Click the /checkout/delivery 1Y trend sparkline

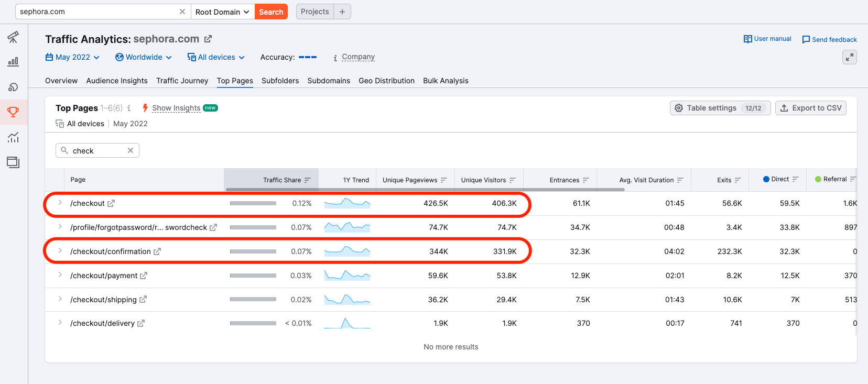347,323
